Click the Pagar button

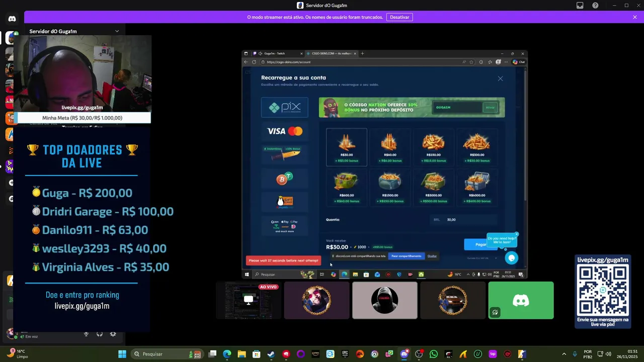pos(480,244)
